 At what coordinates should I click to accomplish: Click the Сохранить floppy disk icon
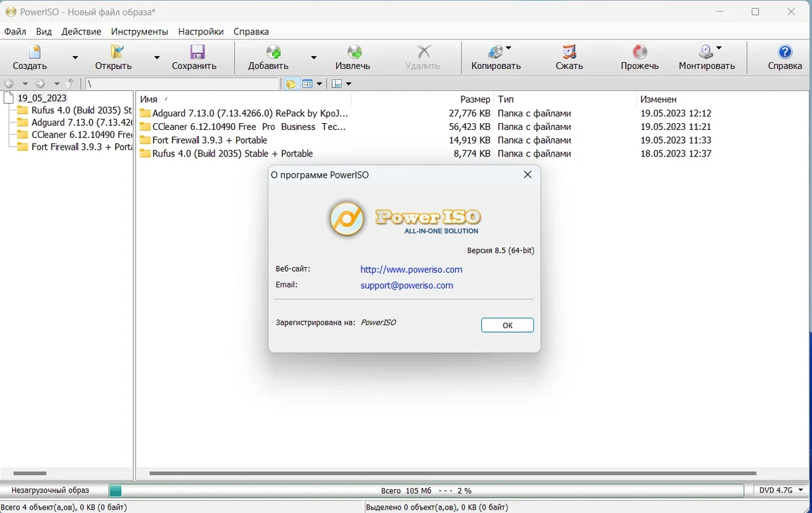[x=197, y=52]
